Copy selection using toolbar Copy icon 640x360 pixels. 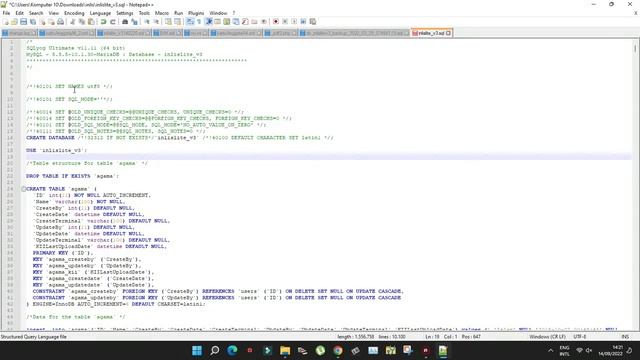pyautogui.click(x=82, y=21)
